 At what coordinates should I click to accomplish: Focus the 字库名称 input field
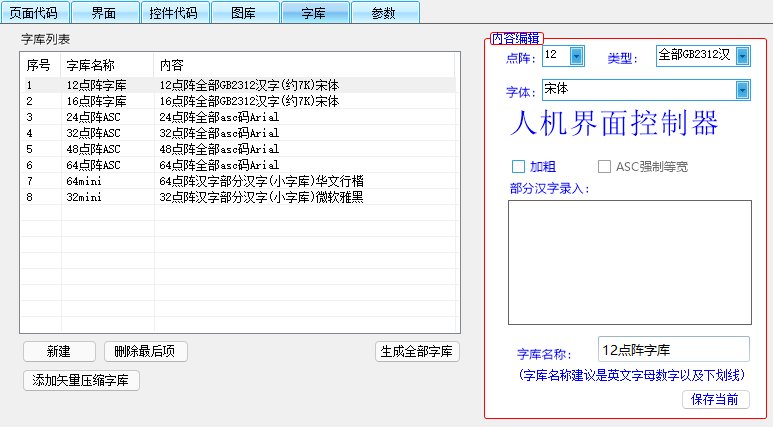(x=673, y=350)
